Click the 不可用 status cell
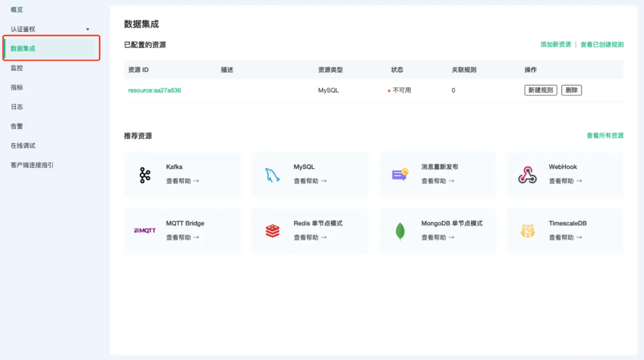The width and height of the screenshot is (644, 360). (400, 90)
